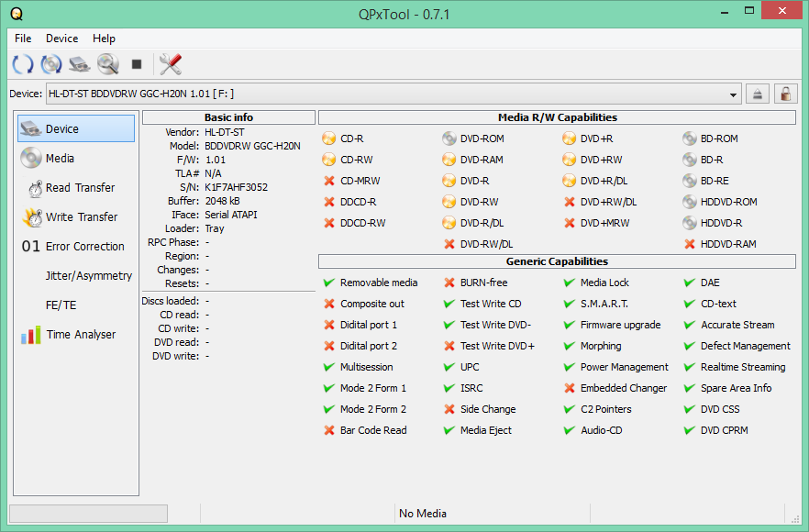809x532 pixels.
Task: Click the Bar Code Read label
Action: pos(373,430)
